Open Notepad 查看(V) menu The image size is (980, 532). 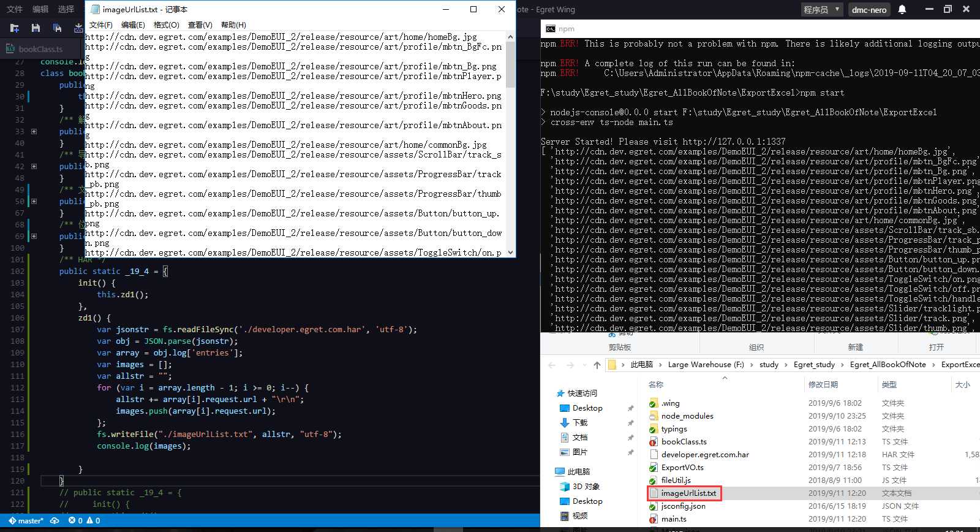pos(200,25)
